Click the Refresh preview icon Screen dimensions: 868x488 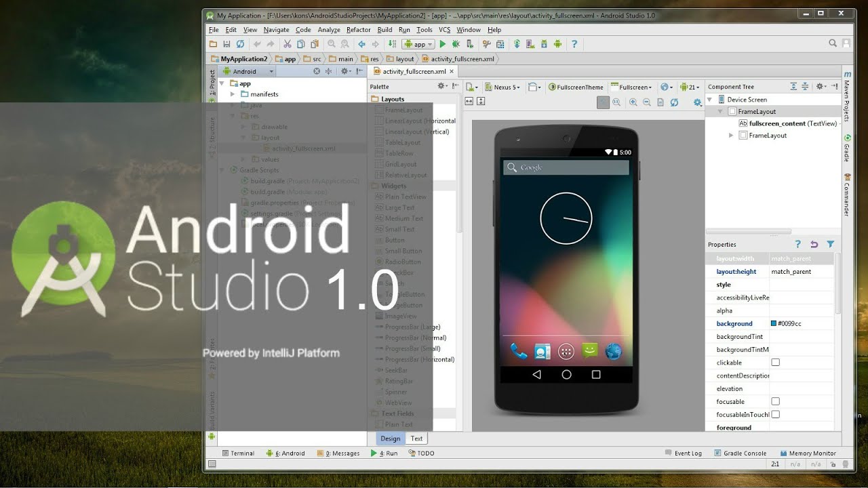[674, 102]
